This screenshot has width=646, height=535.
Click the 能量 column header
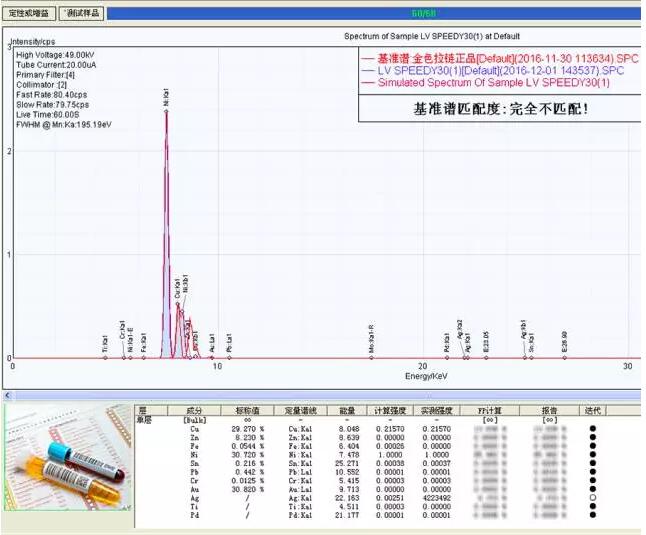coord(347,411)
